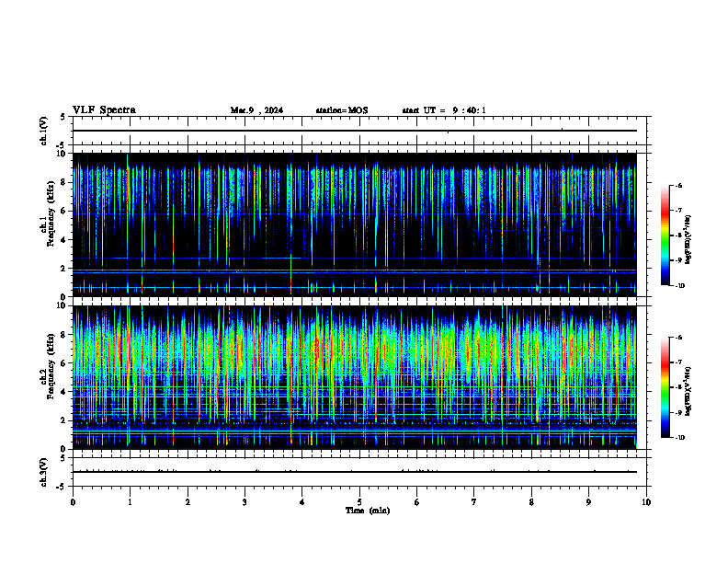
Task: Click the time axis tick label "7"
Action: tap(474, 502)
